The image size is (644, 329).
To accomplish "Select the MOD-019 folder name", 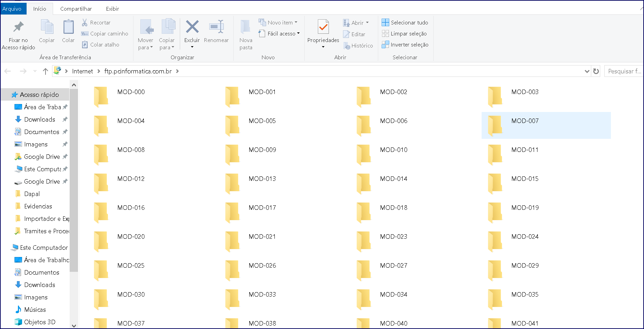I will pyautogui.click(x=525, y=208).
